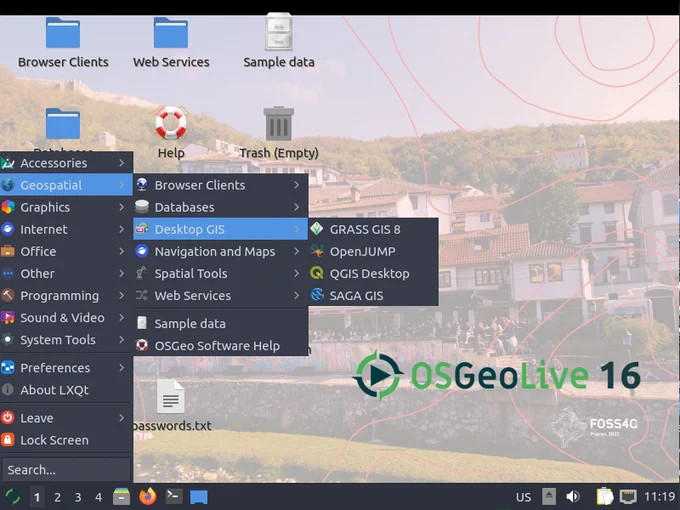Open the Browser Clients submenu

coord(220,185)
